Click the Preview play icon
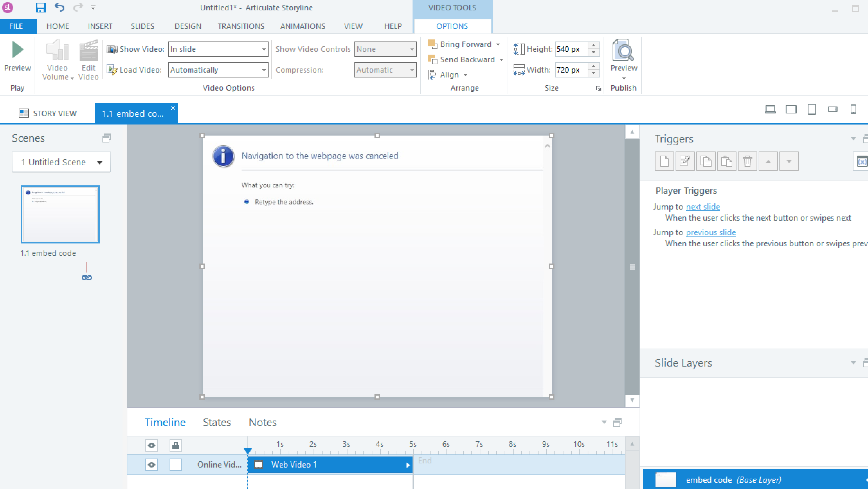This screenshot has width=868, height=489. 17,49
